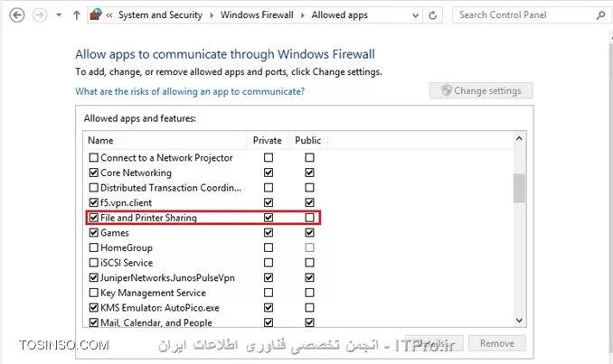Viewport: 613px width, 364px height.
Task: Select the HomeGroup row text
Action: click(127, 247)
